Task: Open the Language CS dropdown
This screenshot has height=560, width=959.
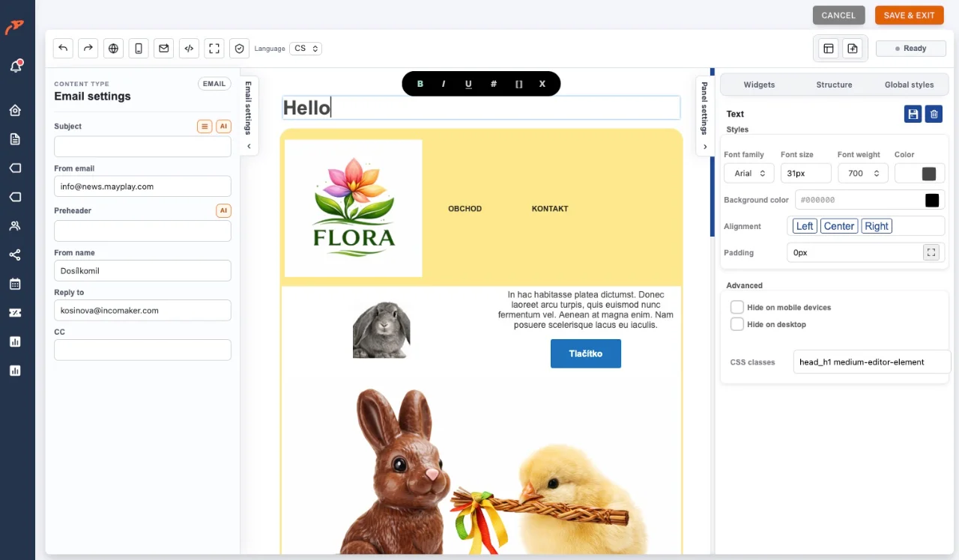Action: (306, 49)
